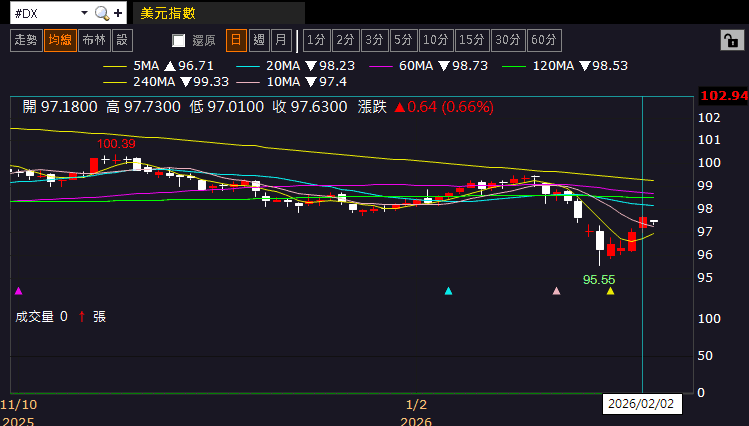749x426 pixels.
Task: Select the 60分 interval button
Action: 544,40
